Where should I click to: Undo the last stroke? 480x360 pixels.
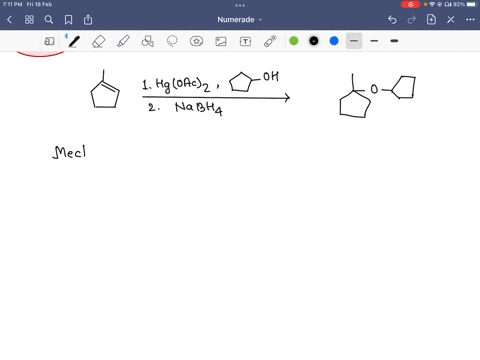392,20
